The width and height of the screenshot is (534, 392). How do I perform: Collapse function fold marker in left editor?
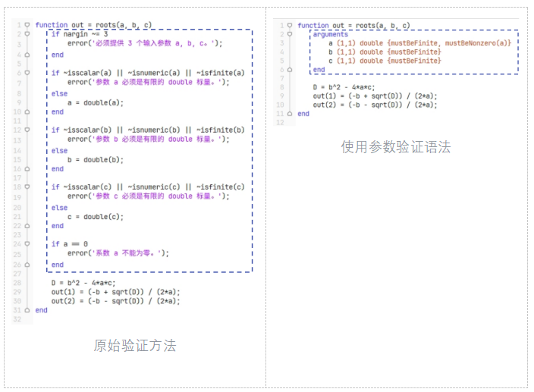(27, 25)
